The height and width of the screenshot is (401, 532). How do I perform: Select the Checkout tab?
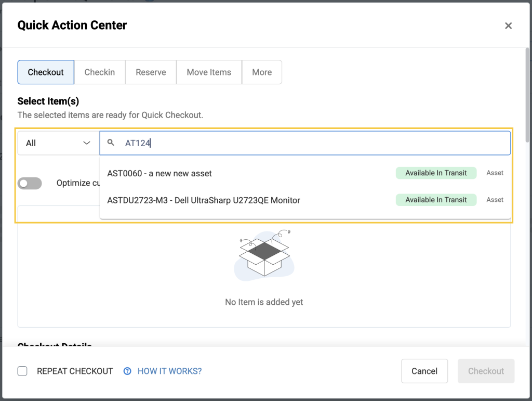pos(46,72)
